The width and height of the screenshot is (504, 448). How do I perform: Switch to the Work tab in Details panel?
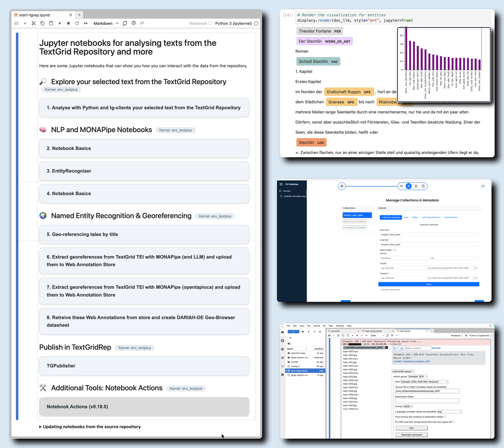406,217
